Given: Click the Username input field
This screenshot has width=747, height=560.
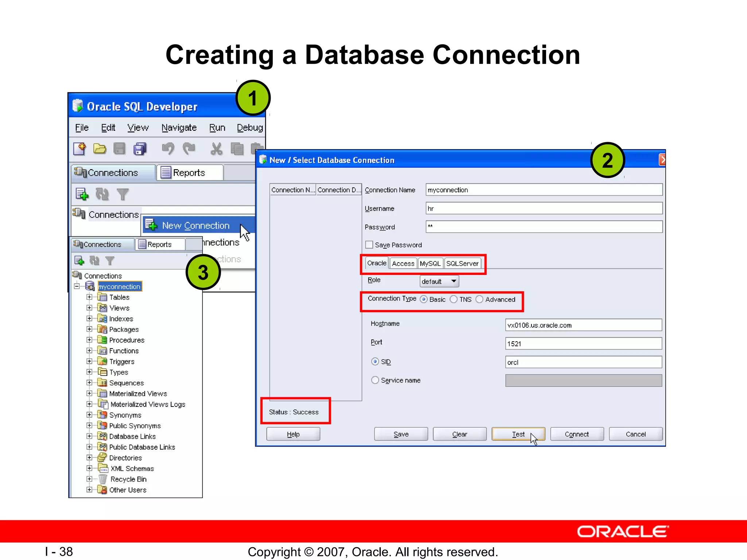Looking at the screenshot, I should pyautogui.click(x=544, y=209).
